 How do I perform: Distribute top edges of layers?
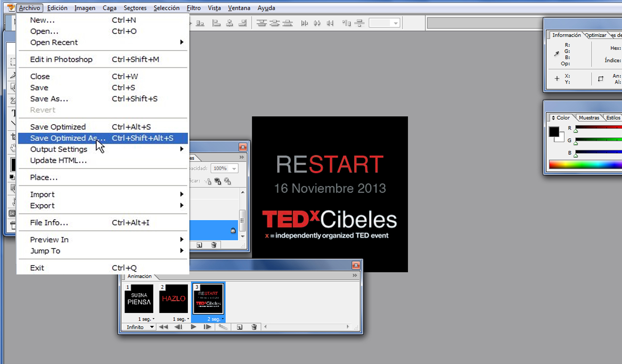[x=261, y=23]
